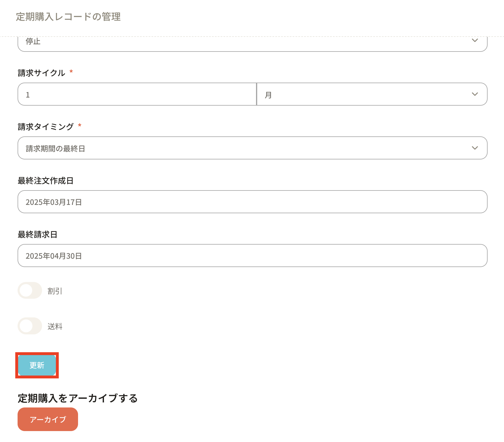Click the 請求サイクル field label
Image resolution: width=504 pixels, height=442 pixels.
[x=41, y=73]
